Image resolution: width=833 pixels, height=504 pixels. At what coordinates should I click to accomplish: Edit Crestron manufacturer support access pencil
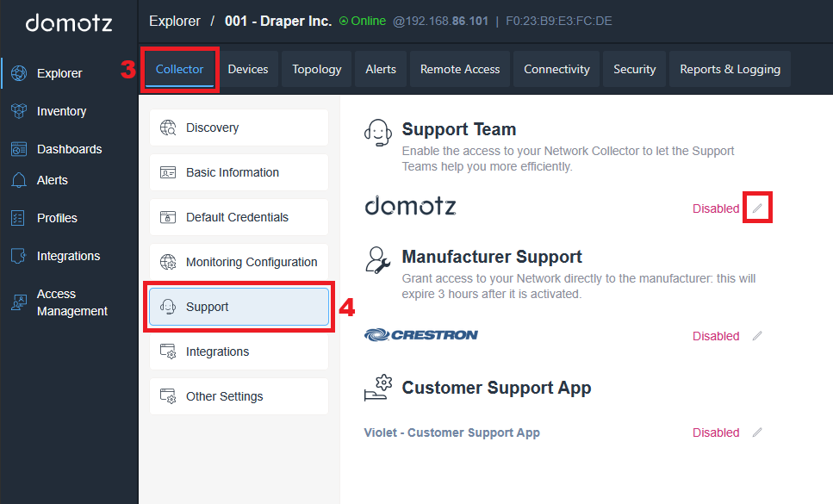click(757, 336)
